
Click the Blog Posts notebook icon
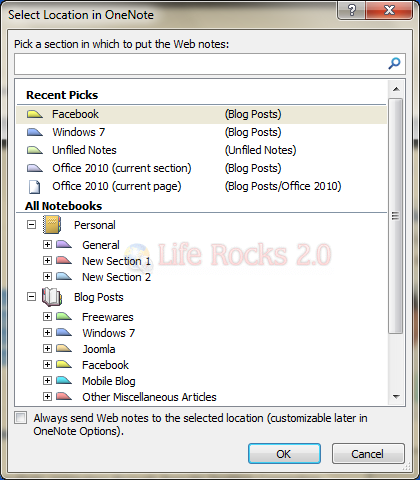click(x=52, y=297)
